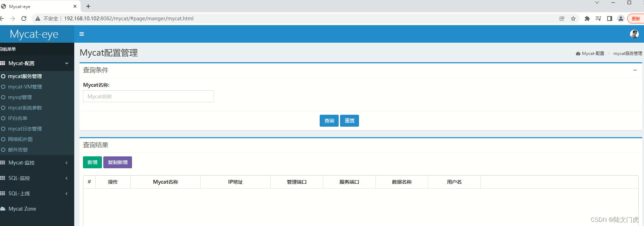Screen dimensions: 644x226
Task: Click the dashboard icon in breadcrumb
Action: 578,54
